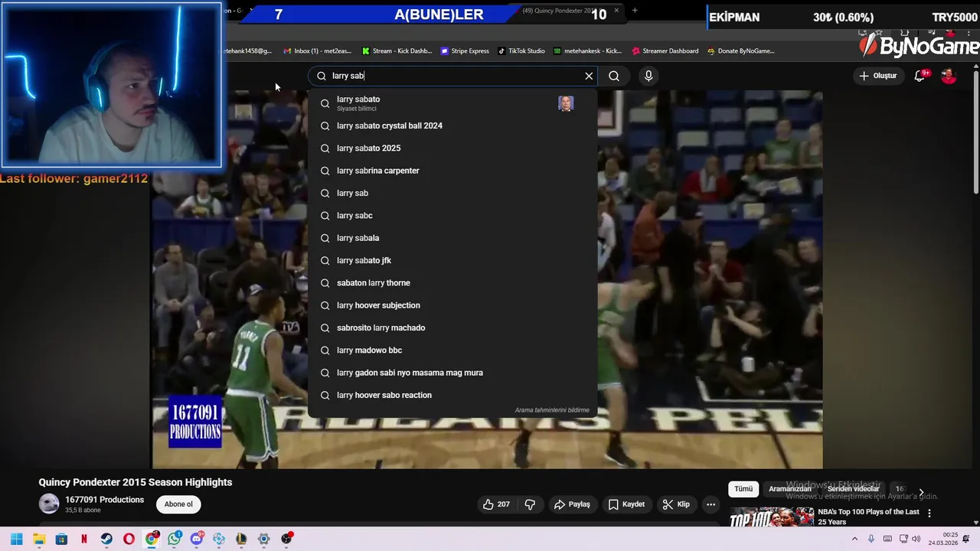Open the YouTube notifications bell

920,76
